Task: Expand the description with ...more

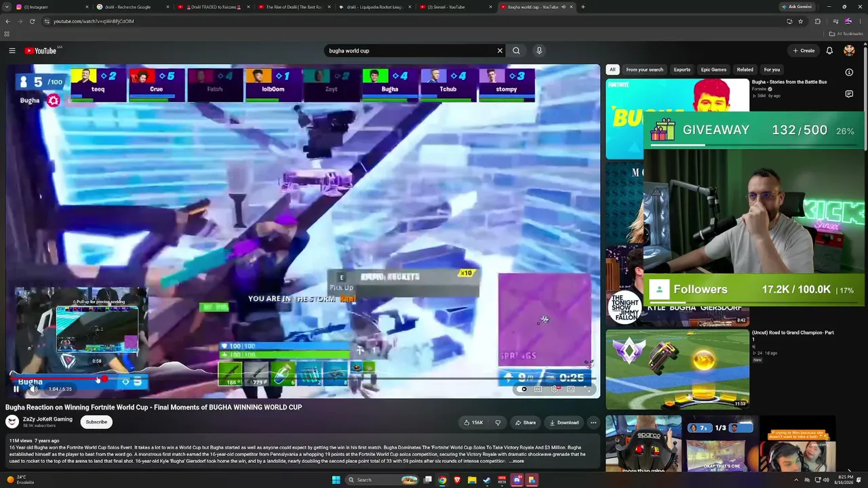Action: tap(516, 461)
